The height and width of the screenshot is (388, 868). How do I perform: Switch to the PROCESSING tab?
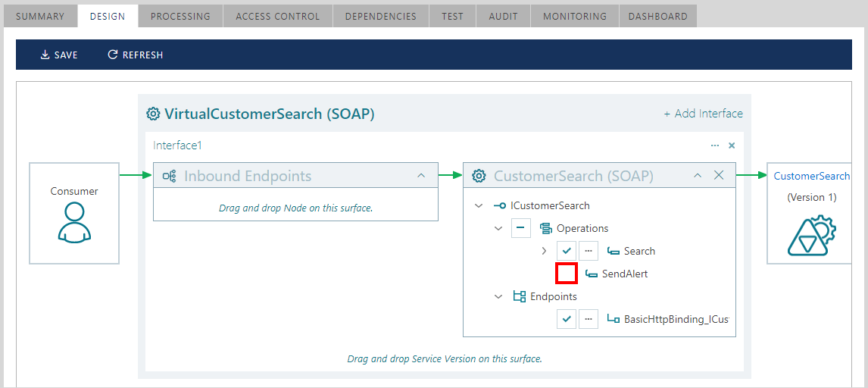180,16
